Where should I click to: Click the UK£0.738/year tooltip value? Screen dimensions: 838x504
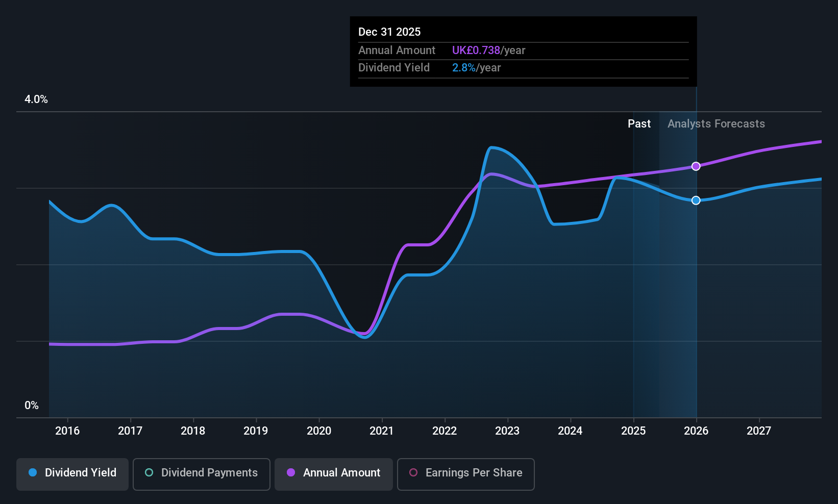coord(488,51)
